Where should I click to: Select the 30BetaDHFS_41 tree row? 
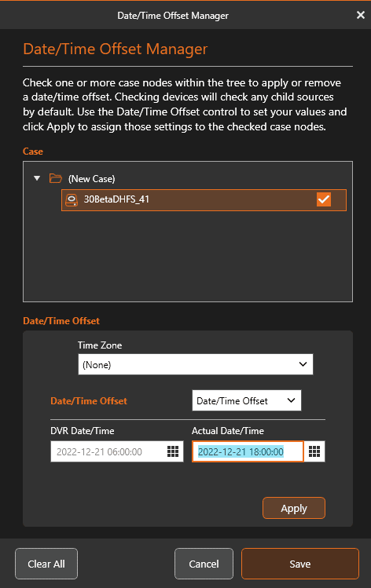point(204,200)
